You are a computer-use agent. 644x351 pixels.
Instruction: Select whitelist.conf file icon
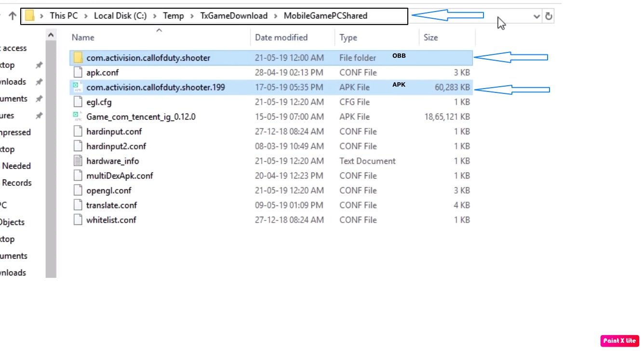pos(78,220)
